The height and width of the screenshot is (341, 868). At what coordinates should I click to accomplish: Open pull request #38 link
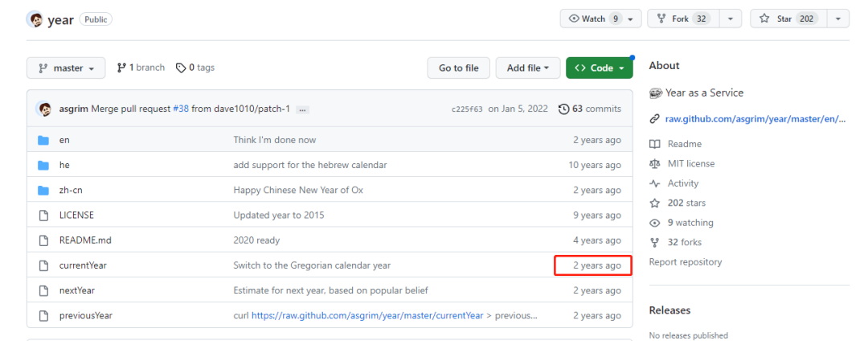pos(181,109)
